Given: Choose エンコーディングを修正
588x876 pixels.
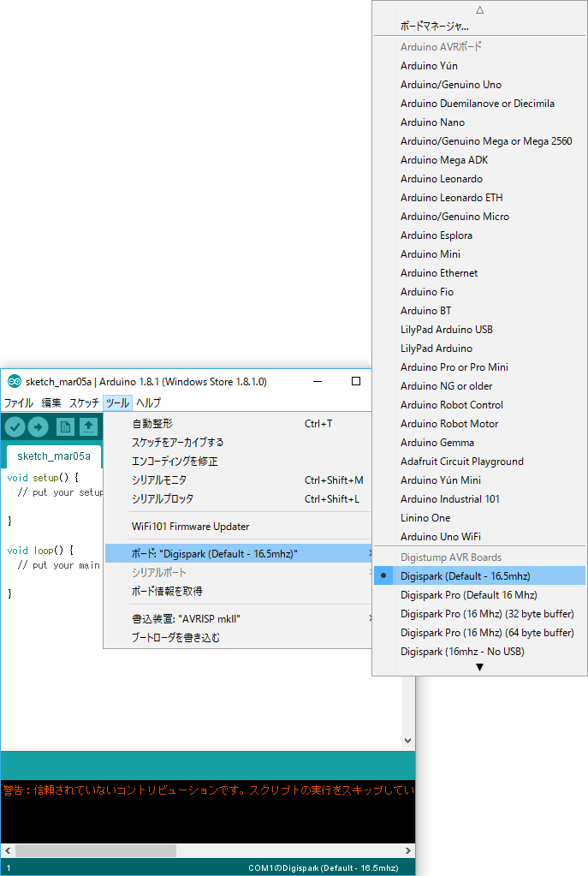Looking at the screenshot, I should pos(239,462).
